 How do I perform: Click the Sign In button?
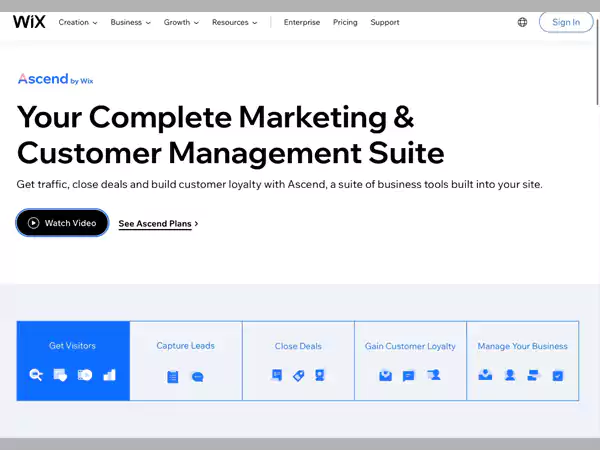[x=566, y=22]
